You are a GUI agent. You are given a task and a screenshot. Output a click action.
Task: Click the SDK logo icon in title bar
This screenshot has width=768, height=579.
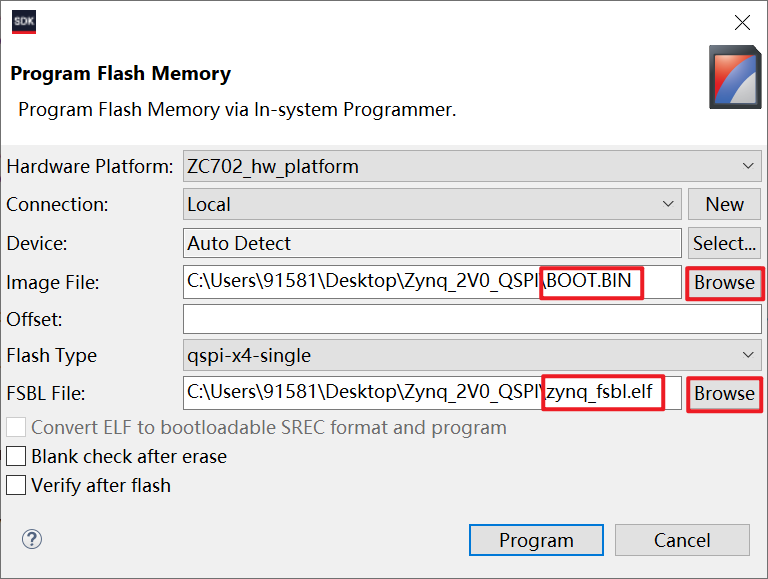(x=24, y=22)
